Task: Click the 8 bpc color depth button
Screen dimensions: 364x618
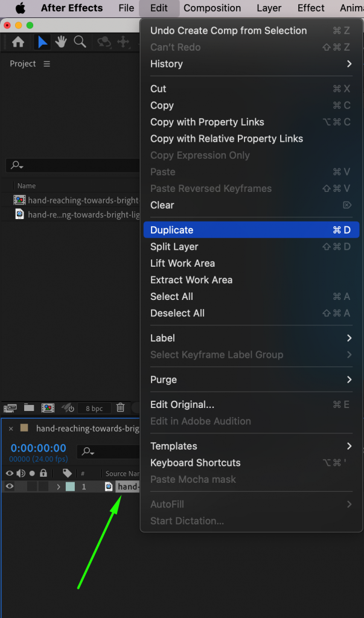Action: 94,409
